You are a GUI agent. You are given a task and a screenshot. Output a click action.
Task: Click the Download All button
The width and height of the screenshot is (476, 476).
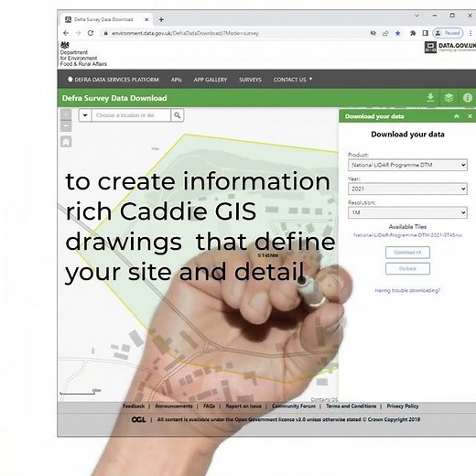[x=407, y=253]
